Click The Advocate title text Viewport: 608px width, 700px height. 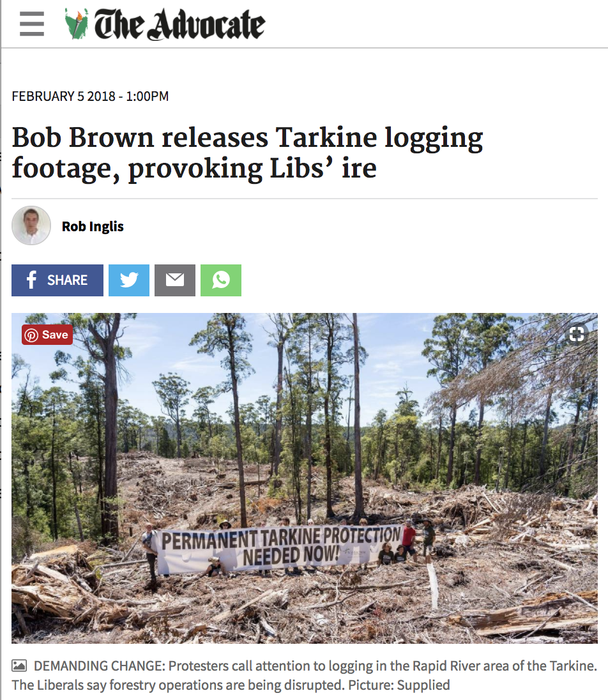tap(179, 24)
